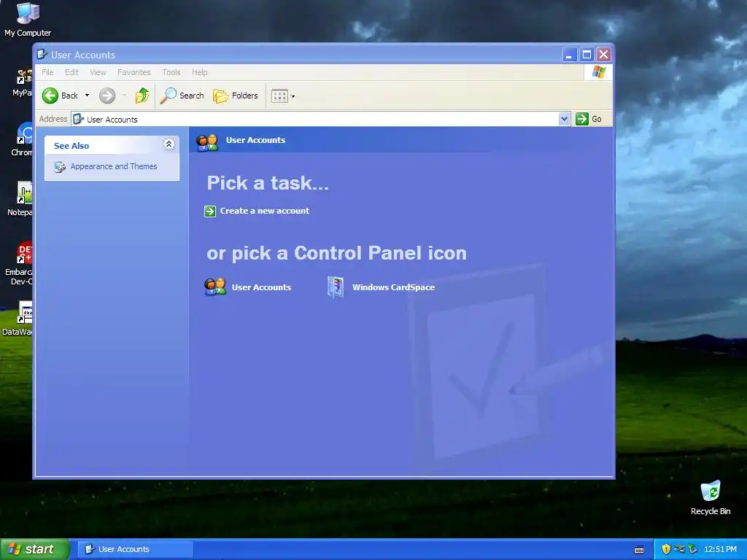Minimize the User Accounts window
The image size is (747, 560).
[569, 55]
